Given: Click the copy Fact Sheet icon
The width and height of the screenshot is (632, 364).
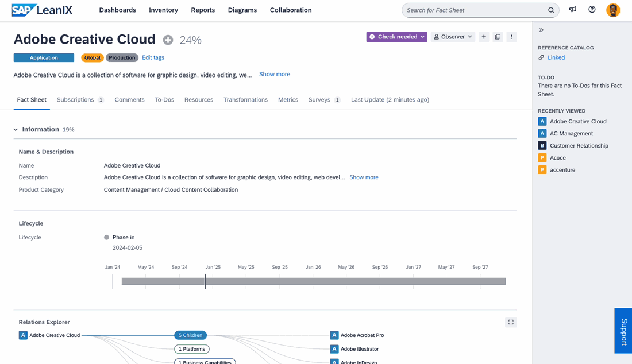Looking at the screenshot, I should coord(498,37).
